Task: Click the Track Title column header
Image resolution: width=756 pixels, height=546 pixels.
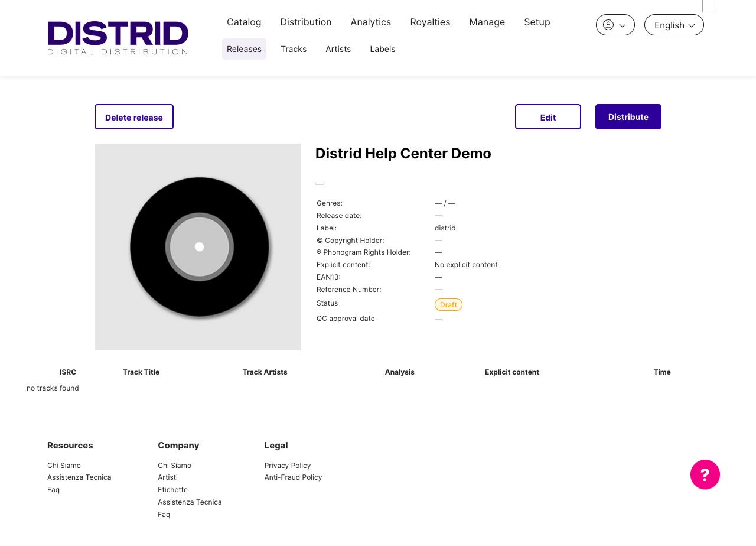Action: click(x=141, y=372)
